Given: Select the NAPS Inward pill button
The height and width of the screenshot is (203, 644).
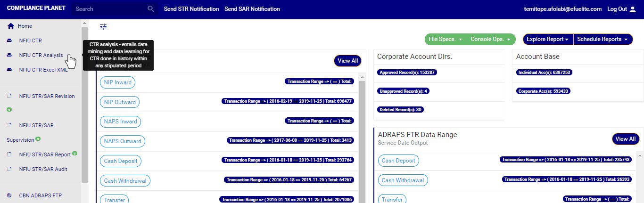Looking at the screenshot, I should [120, 122].
